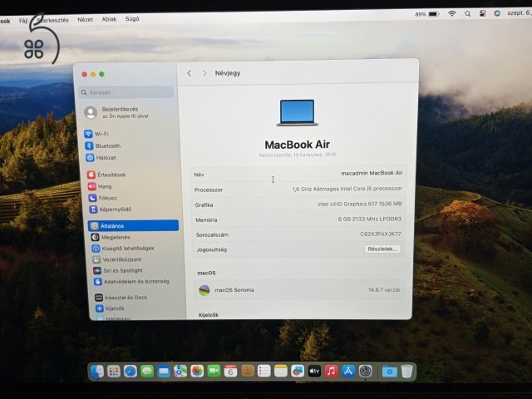
Task: Open Kisegítő lehetőségek settings
Action: point(123,249)
